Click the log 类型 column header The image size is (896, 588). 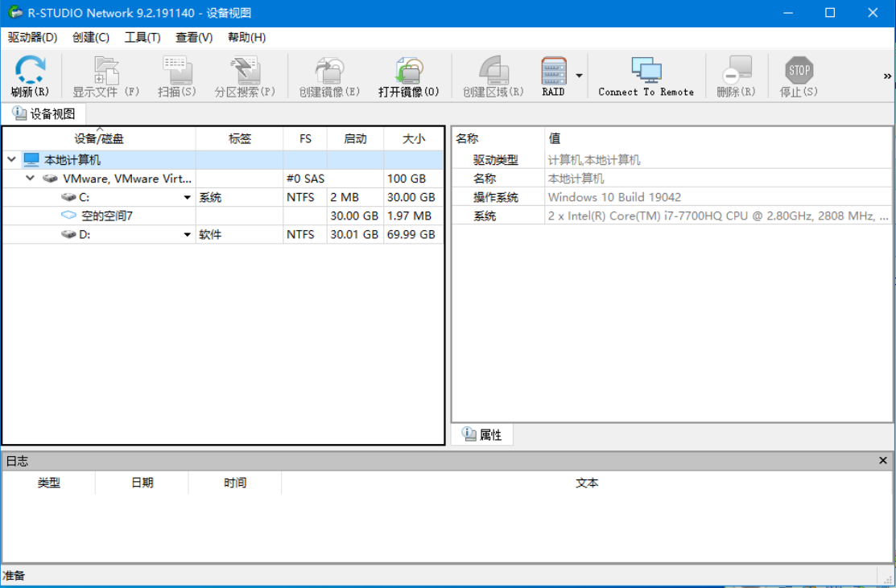48,483
